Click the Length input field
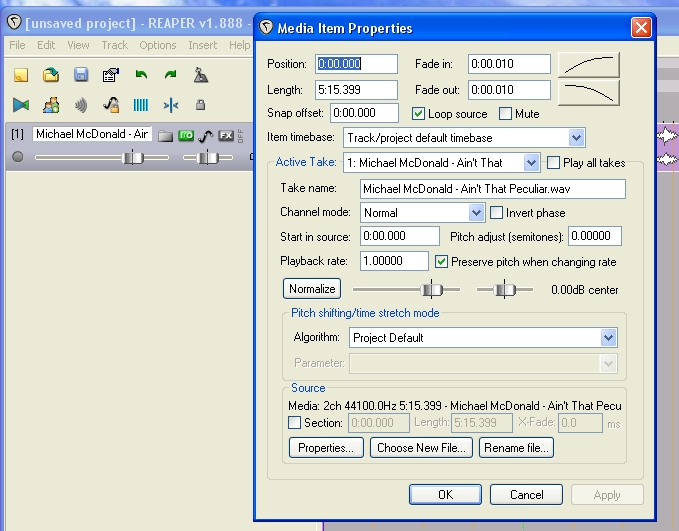The width and height of the screenshot is (679, 531). pos(356,90)
